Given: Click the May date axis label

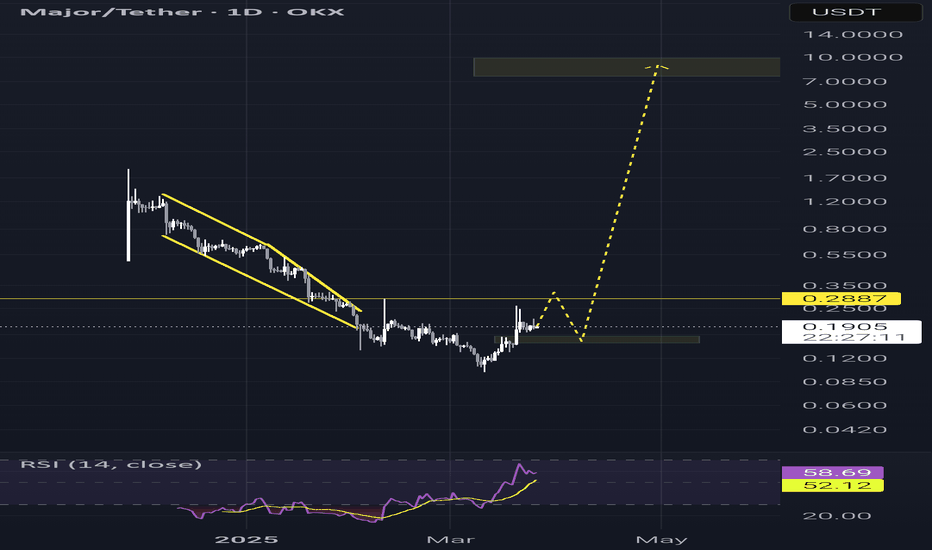Looking at the screenshot, I should pyautogui.click(x=661, y=540).
